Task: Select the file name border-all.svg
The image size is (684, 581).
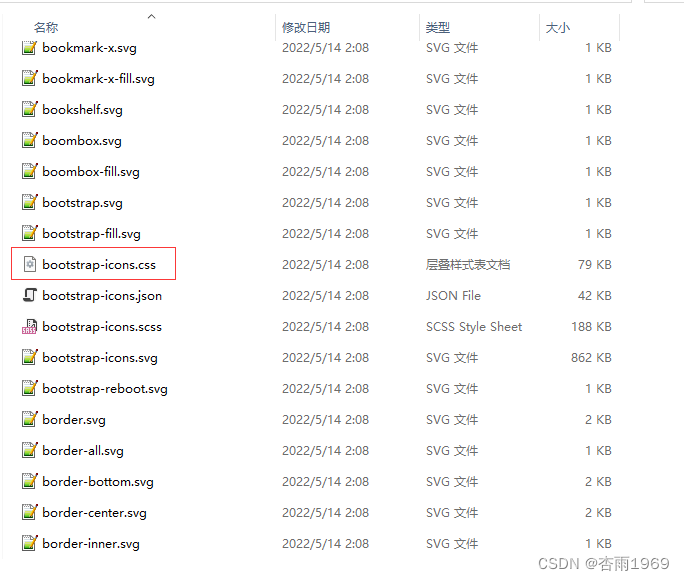Action: (83, 450)
